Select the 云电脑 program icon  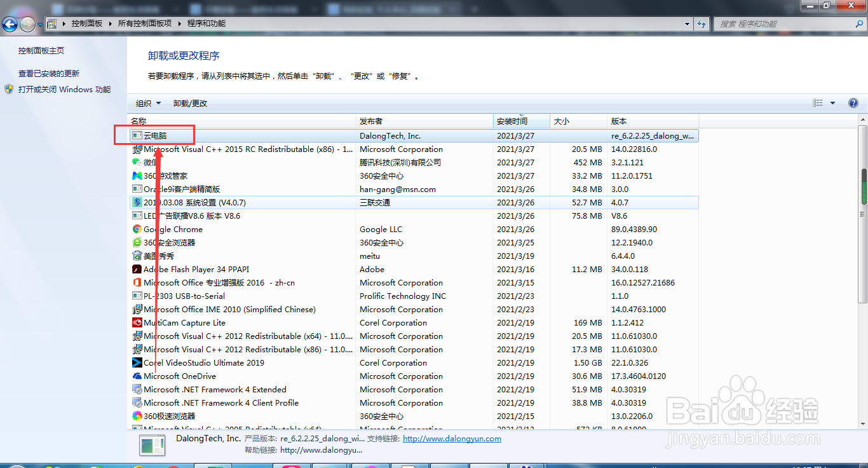click(x=137, y=136)
